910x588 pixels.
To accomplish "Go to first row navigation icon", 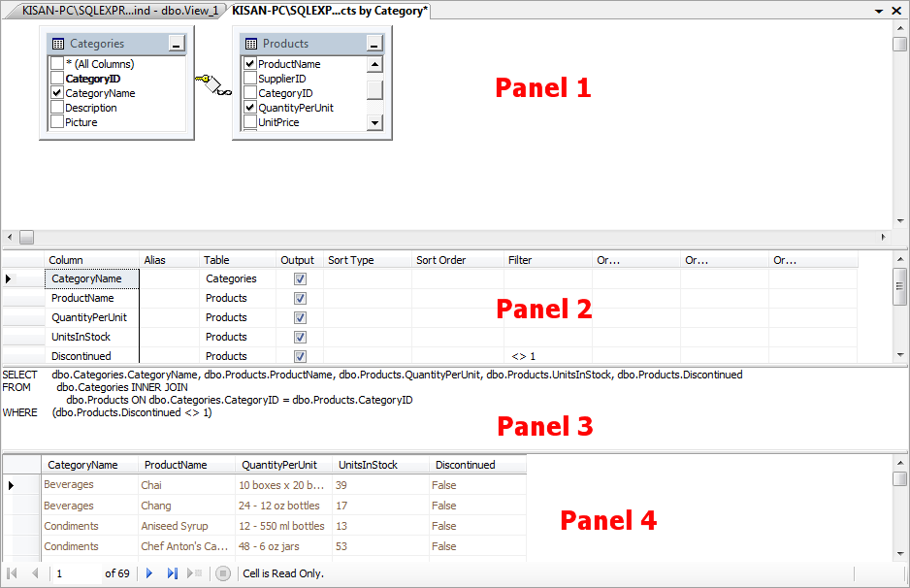I will tap(12, 573).
